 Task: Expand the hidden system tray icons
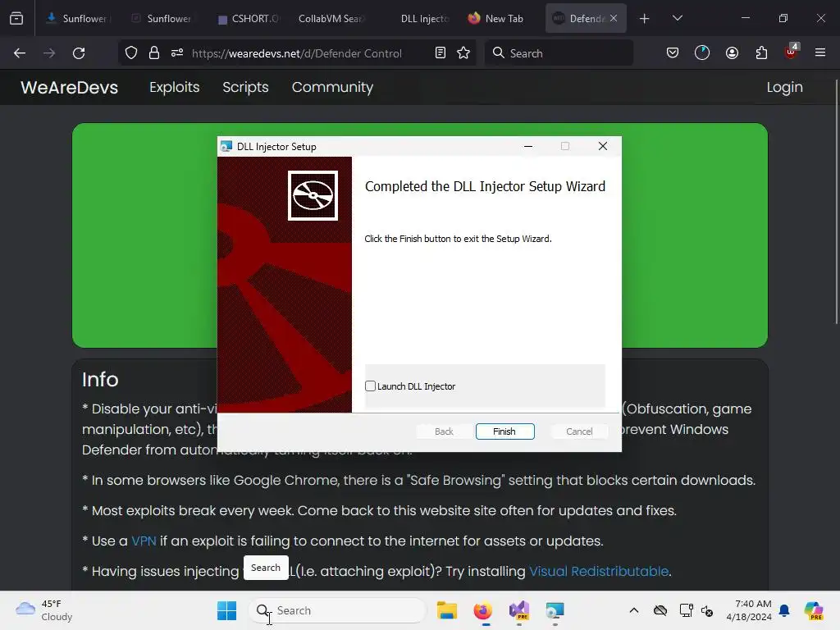pyautogui.click(x=634, y=610)
